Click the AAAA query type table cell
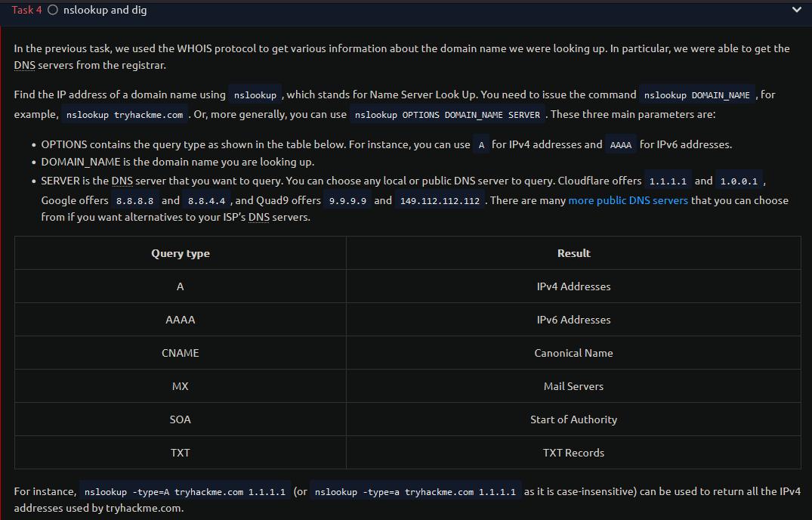The width and height of the screenshot is (812, 520). 181,320
